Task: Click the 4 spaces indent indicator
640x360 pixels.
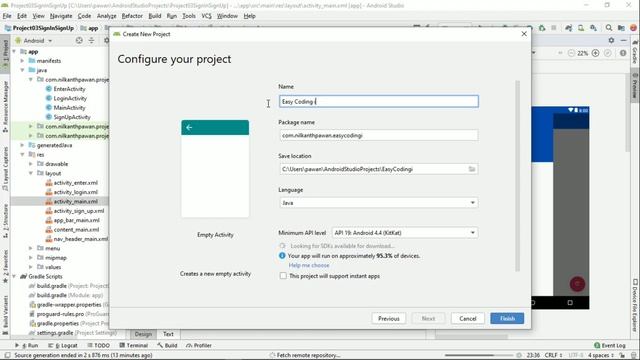Action: pyautogui.click(x=600, y=355)
